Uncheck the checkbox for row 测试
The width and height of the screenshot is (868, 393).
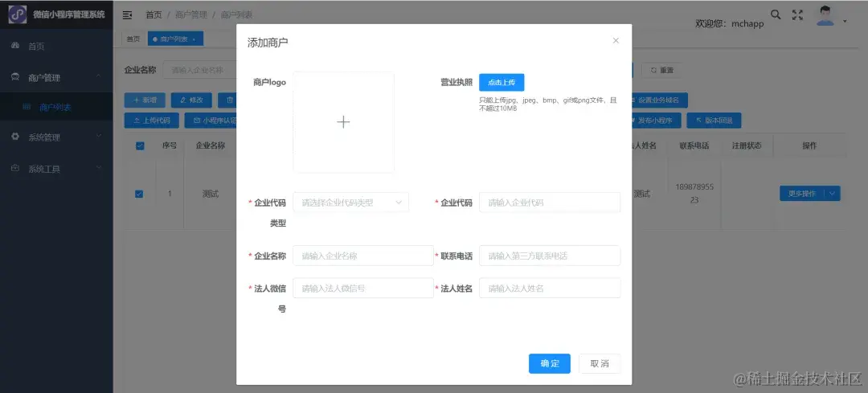pyautogui.click(x=140, y=194)
